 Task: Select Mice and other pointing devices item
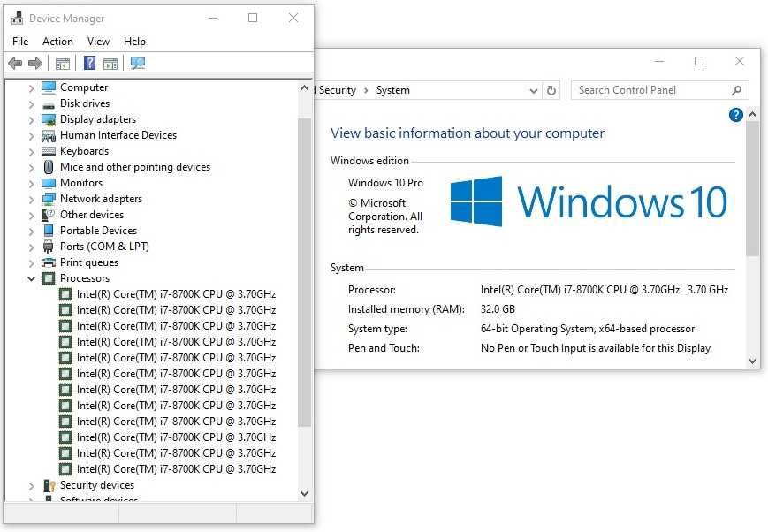(135, 167)
